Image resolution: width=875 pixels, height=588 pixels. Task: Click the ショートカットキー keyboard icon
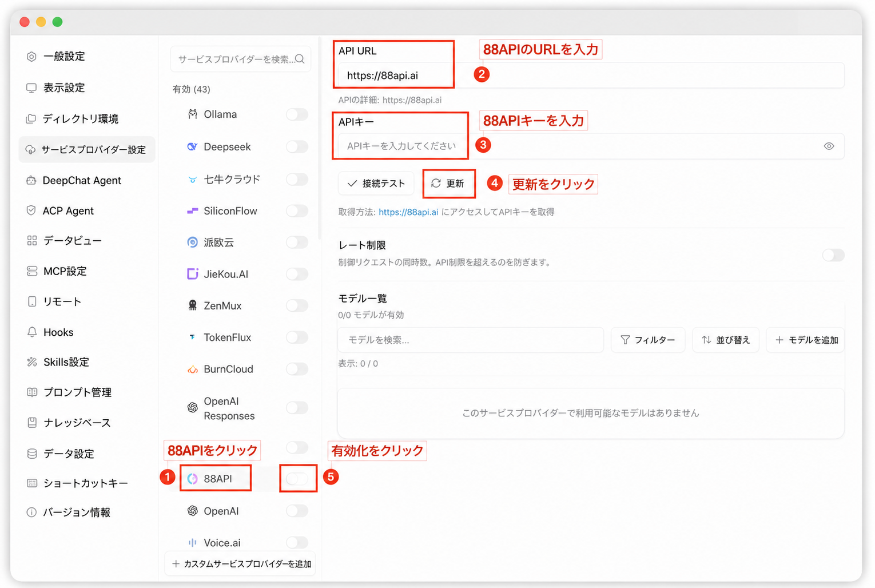[x=31, y=483]
